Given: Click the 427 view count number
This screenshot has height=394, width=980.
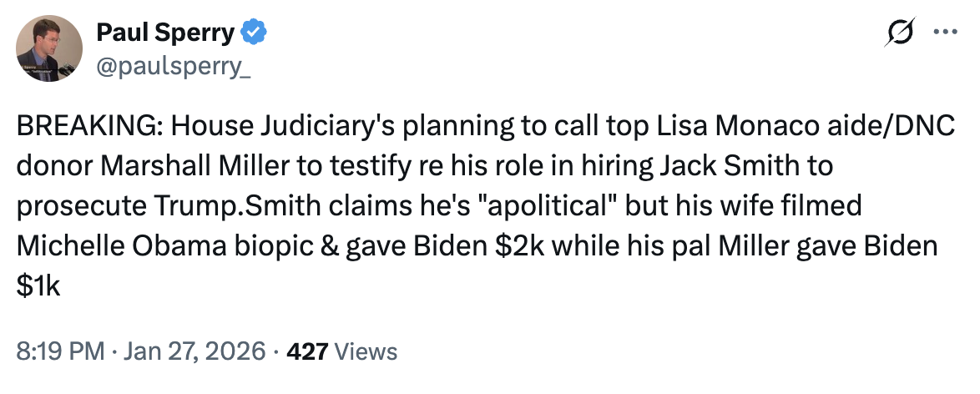Looking at the screenshot, I should point(307,351).
